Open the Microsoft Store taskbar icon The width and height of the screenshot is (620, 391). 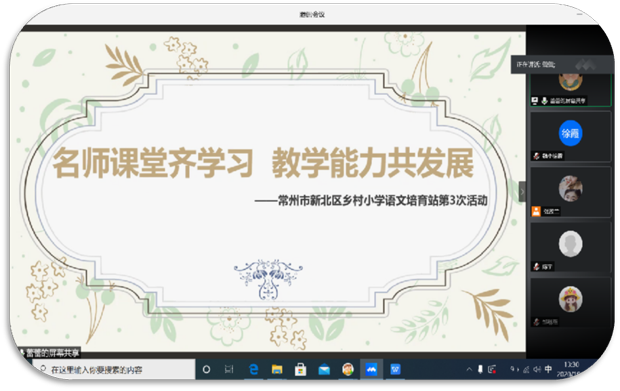[300, 370]
